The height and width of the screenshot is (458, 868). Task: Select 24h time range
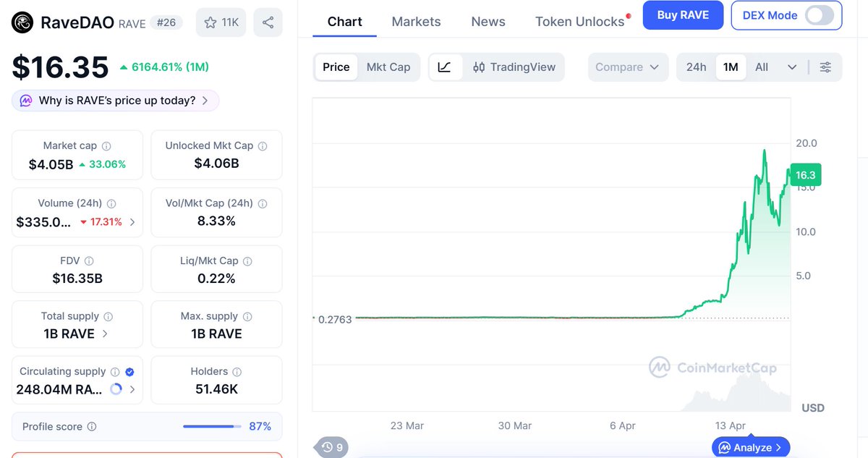click(x=696, y=67)
